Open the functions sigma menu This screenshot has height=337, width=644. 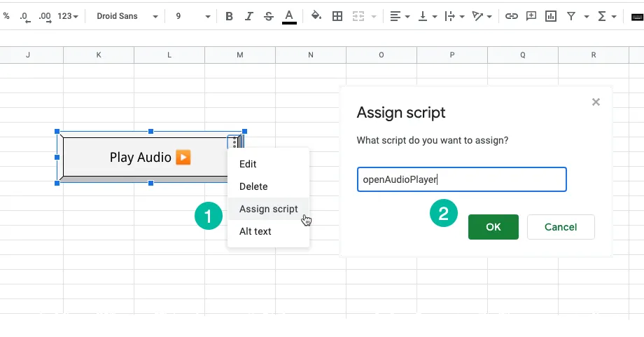coord(607,16)
